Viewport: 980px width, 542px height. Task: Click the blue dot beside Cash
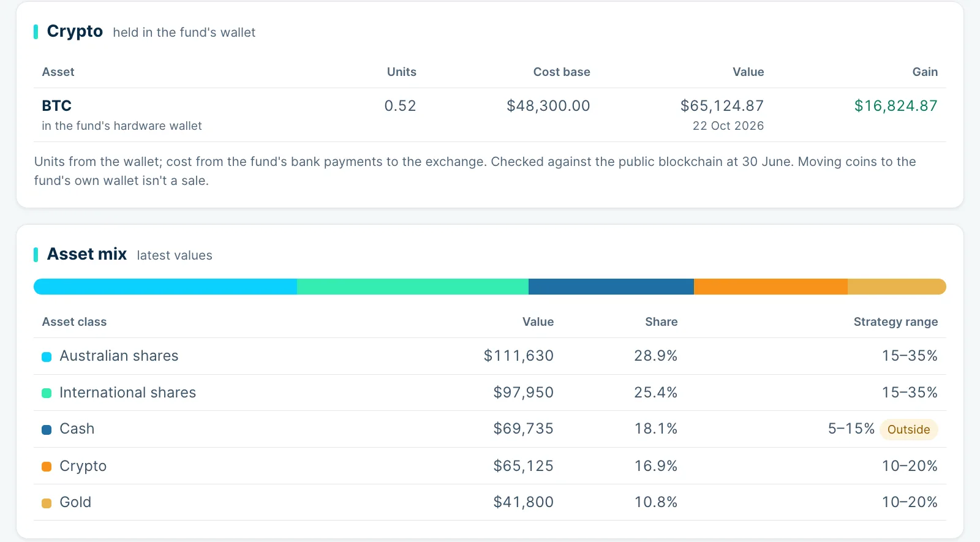pos(47,430)
